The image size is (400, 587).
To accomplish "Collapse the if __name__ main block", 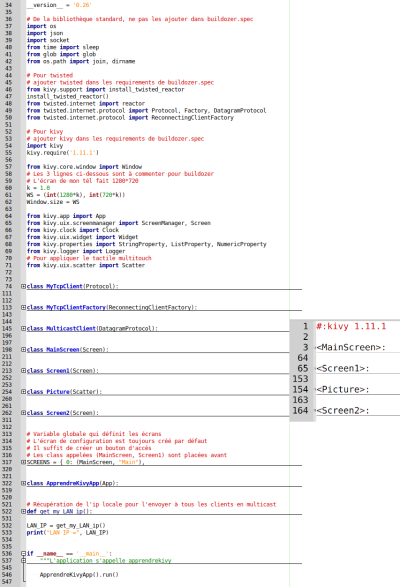I will 23,553.
